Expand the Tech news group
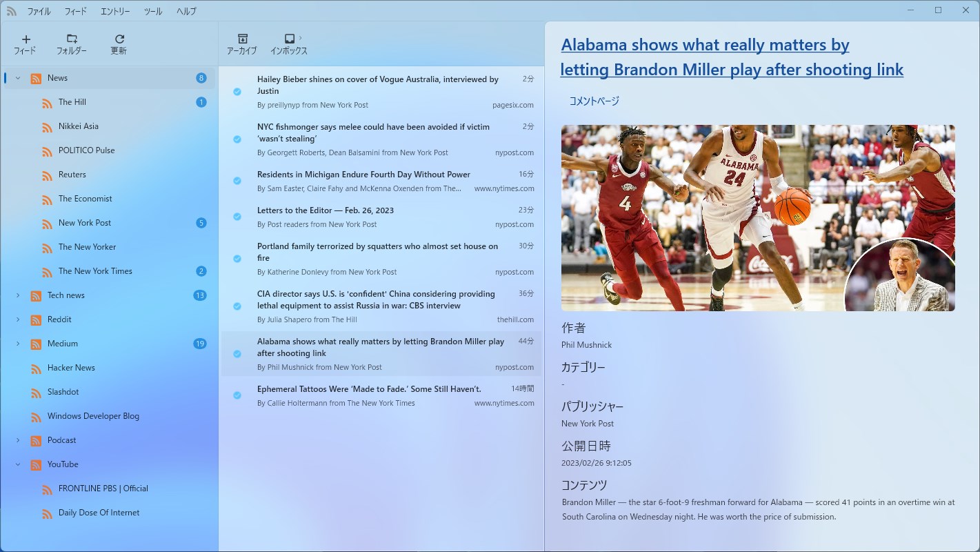 click(x=17, y=295)
